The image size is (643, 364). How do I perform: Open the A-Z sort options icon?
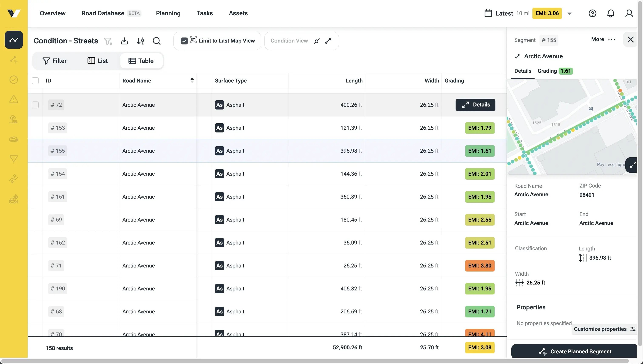click(141, 41)
